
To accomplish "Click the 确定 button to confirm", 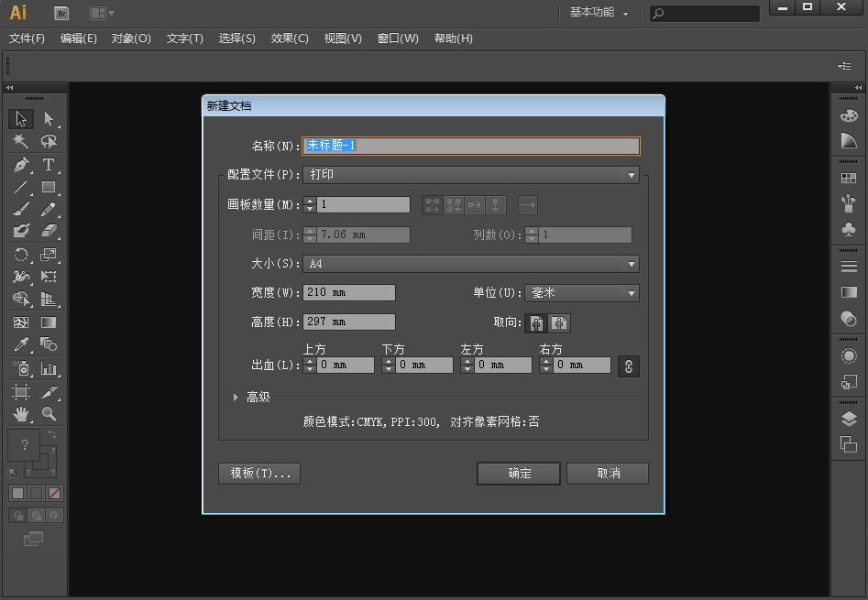I will 518,474.
